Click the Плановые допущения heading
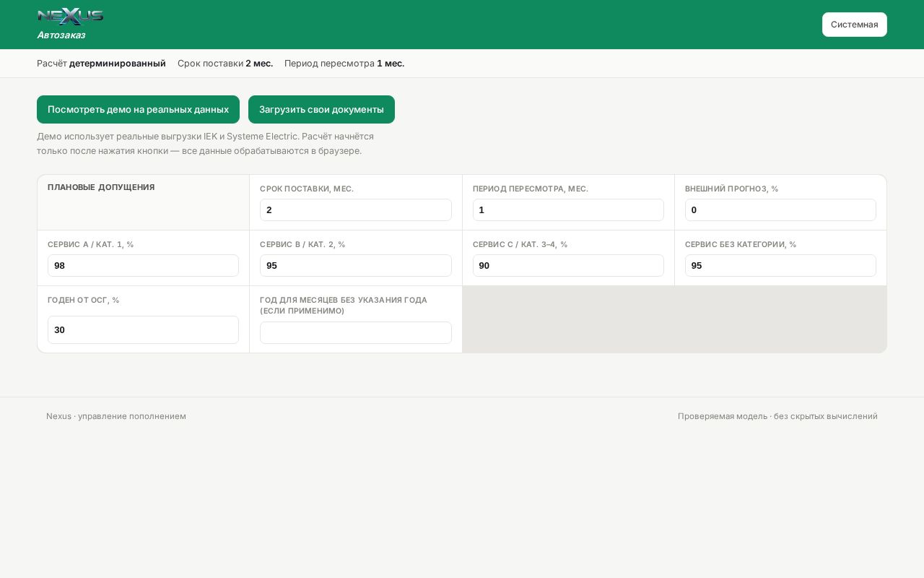924x578 pixels. point(101,187)
